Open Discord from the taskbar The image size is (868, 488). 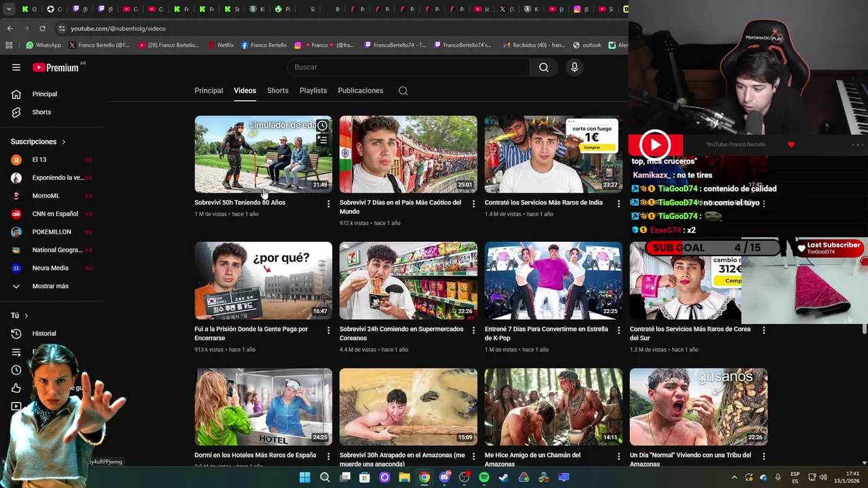pyautogui.click(x=444, y=477)
